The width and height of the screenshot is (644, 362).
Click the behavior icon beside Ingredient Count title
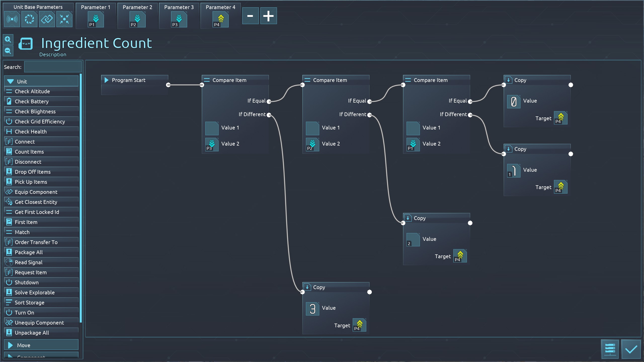click(26, 44)
